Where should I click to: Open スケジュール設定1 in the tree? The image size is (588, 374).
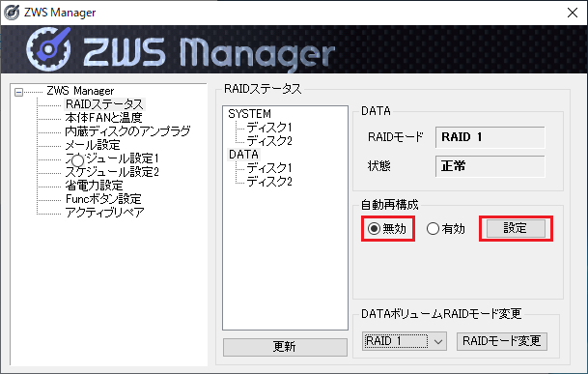(112, 158)
